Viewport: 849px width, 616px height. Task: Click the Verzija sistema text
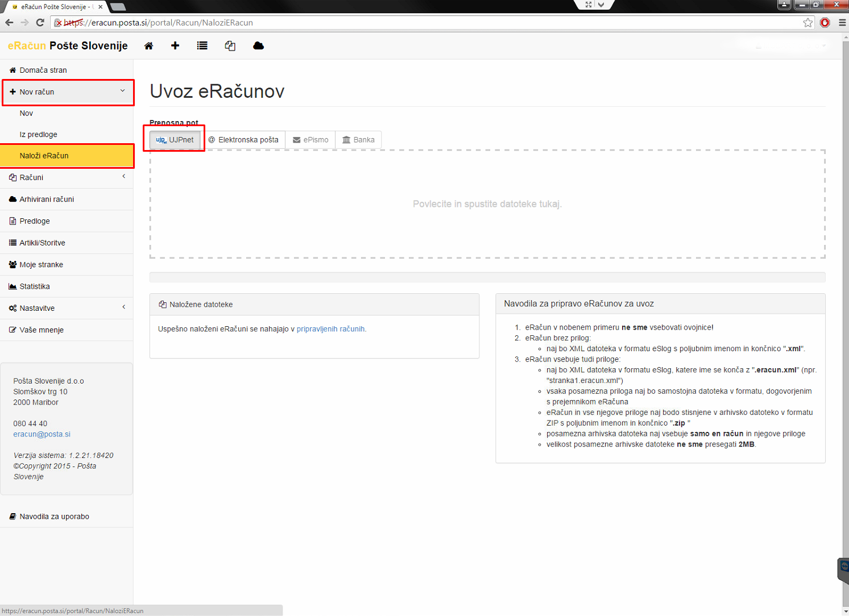click(64, 456)
